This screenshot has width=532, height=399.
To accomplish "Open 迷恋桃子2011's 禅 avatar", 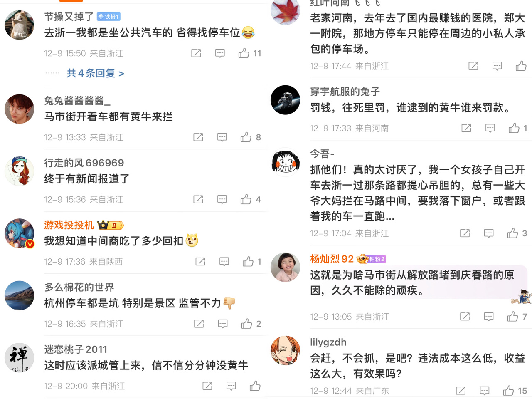I will pyautogui.click(x=19, y=357).
